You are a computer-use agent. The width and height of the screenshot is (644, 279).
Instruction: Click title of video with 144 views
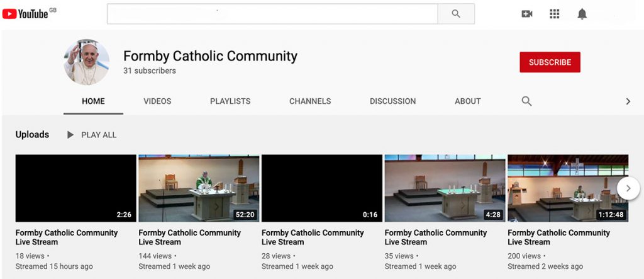pos(190,237)
